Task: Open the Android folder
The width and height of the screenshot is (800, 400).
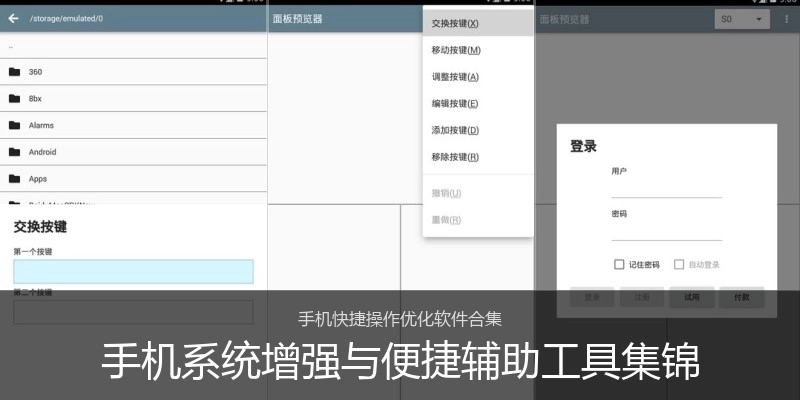Action: (x=42, y=152)
